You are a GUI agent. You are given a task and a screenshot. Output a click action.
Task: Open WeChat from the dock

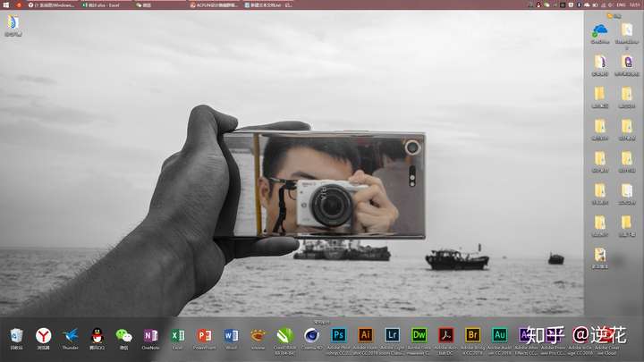[x=123, y=336]
